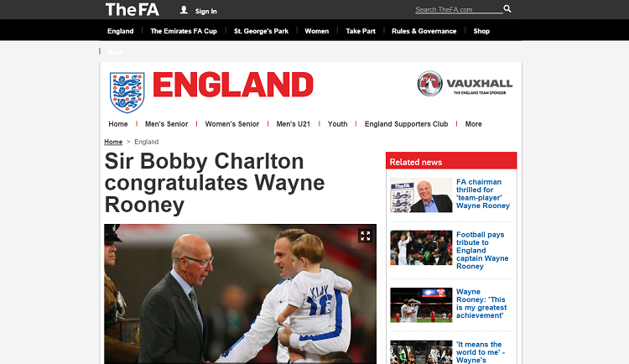Switch to the Women's Senior section
629x364 pixels.
231,124
